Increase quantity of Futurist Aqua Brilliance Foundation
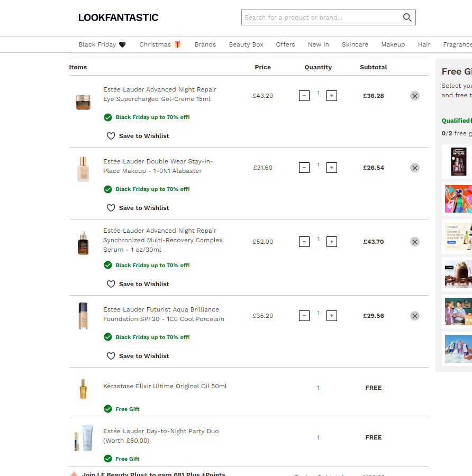Image resolution: width=472 pixels, height=476 pixels. (332, 316)
